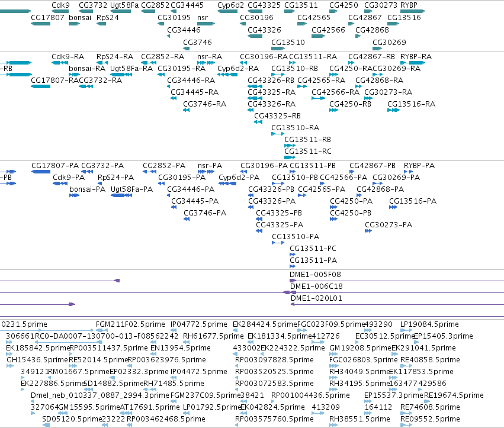The image size is (504, 428).
Task: Select the nsr gene arrow glyph
Action: [x=206, y=24]
